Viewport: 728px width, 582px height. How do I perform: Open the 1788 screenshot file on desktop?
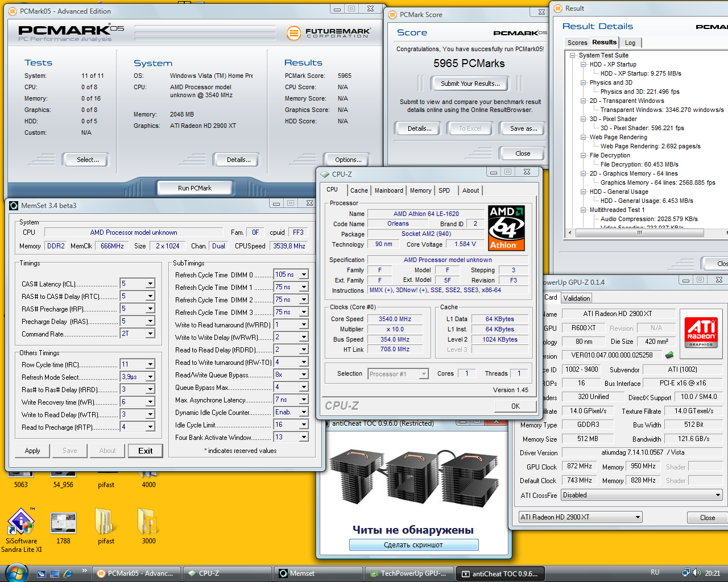coord(63,529)
